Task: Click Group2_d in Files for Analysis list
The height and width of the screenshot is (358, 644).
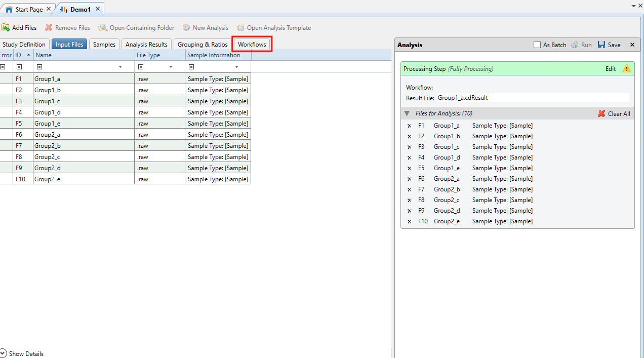Action: [447, 211]
